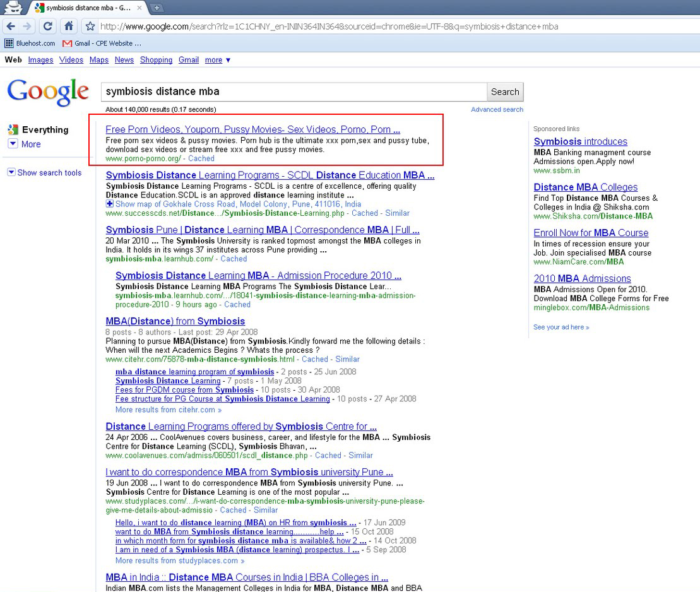Click the Search button

505,92
